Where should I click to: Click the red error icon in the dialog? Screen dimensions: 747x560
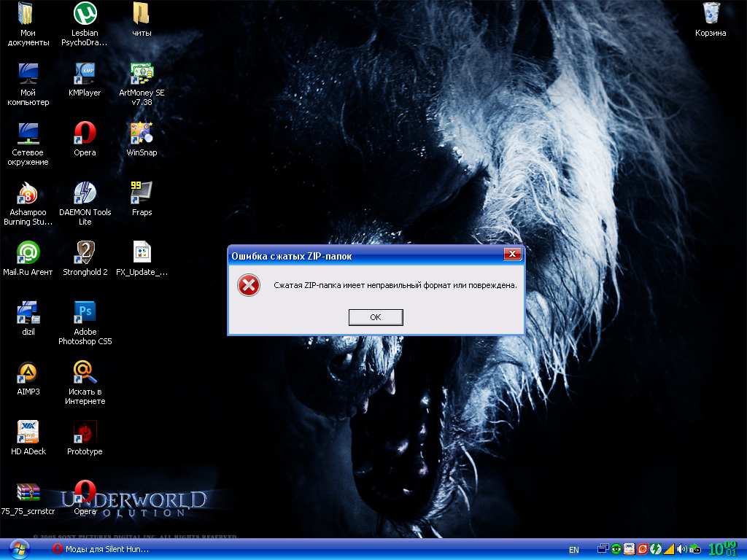(x=249, y=285)
